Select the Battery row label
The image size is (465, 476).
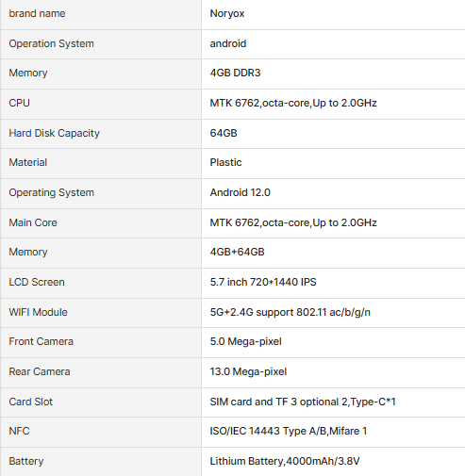(26, 461)
